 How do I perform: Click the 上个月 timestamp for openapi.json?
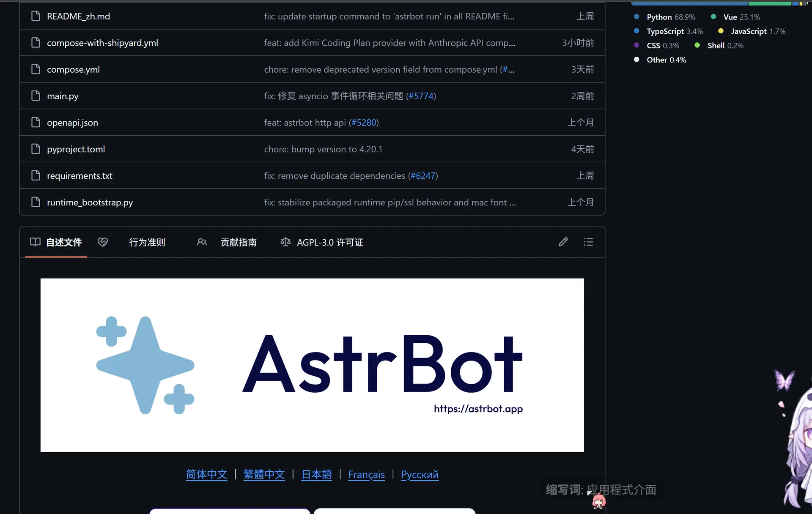pyautogui.click(x=581, y=123)
